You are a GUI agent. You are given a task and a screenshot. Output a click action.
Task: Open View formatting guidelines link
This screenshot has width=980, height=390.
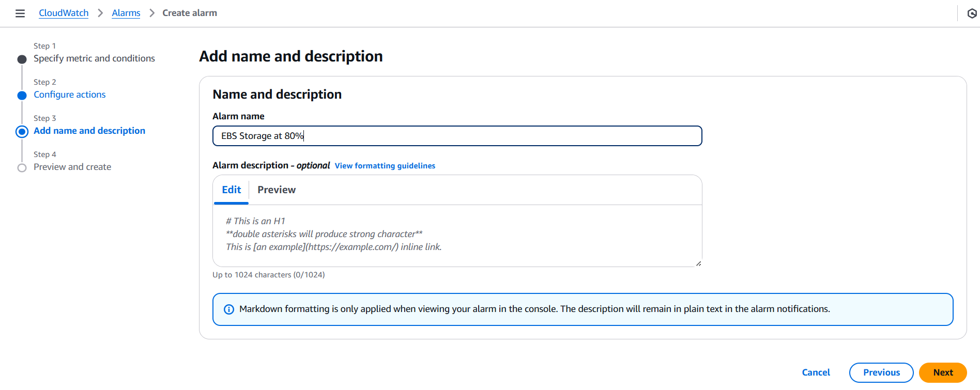[x=385, y=166]
